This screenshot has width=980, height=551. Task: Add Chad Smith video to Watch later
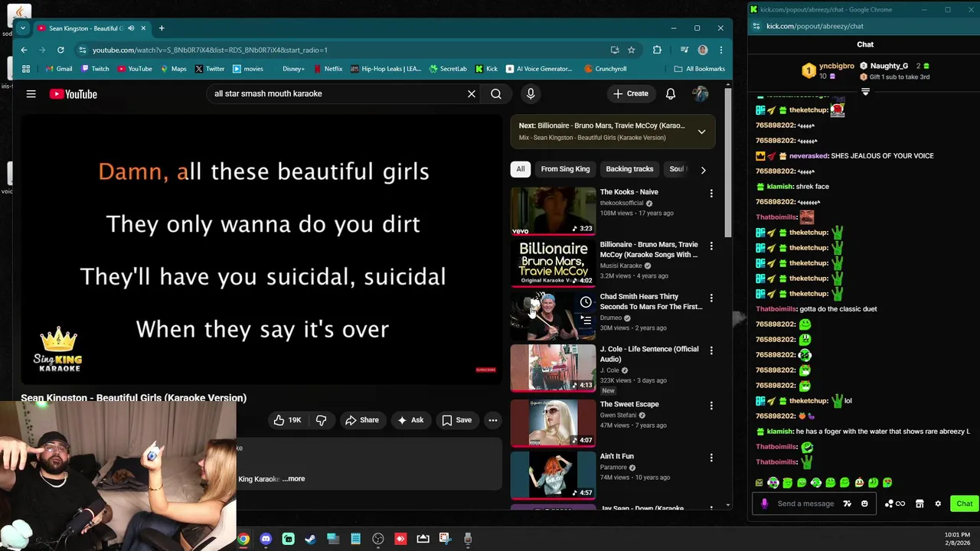[586, 302]
